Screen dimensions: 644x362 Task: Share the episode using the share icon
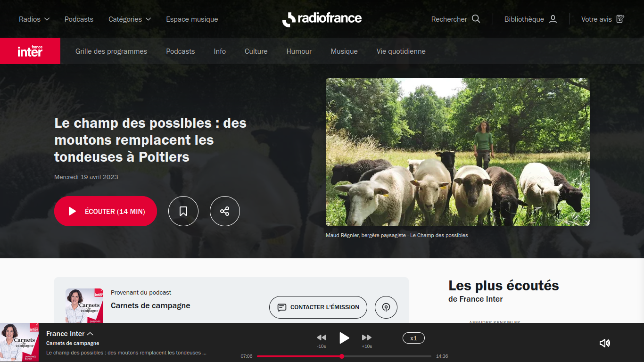tap(225, 211)
